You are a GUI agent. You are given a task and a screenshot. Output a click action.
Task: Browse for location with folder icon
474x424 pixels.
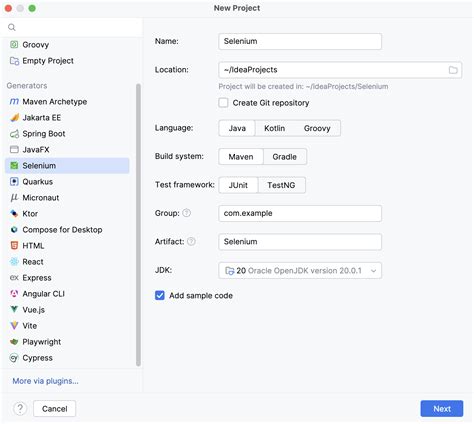453,70
